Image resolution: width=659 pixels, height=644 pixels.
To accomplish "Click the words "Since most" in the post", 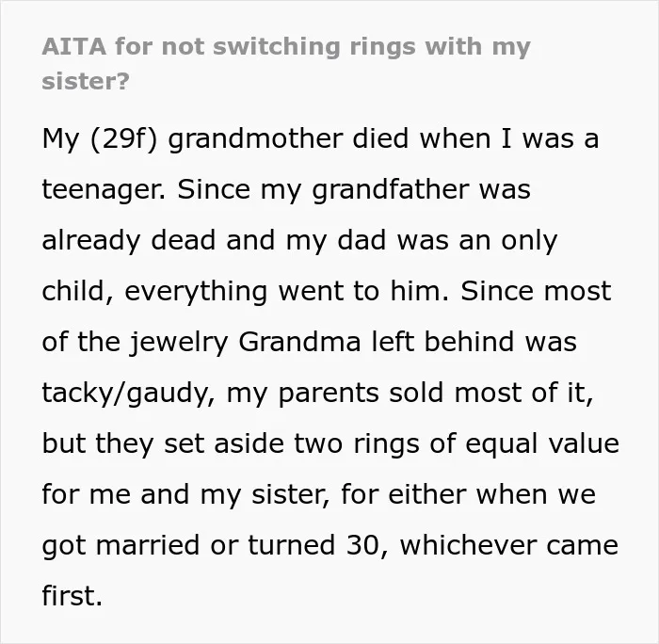I will 536,291.
